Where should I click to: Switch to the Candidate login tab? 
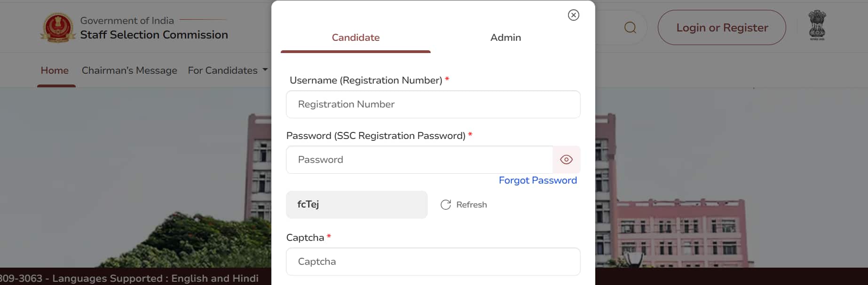tap(355, 38)
